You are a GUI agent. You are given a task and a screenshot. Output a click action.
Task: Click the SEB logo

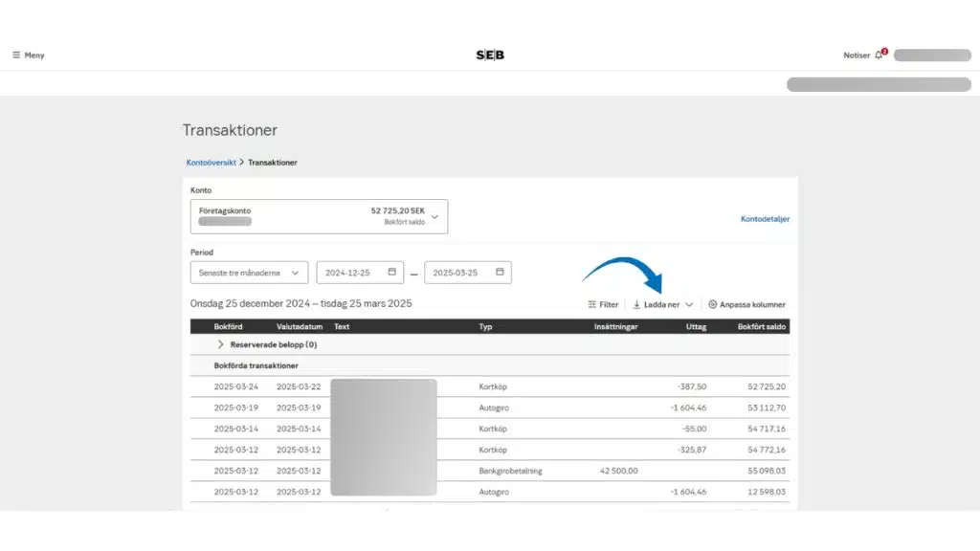click(x=490, y=55)
